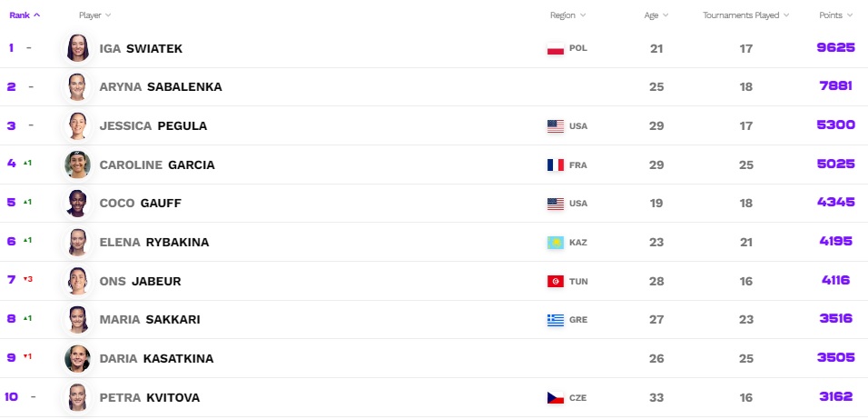Open Iga Swiatek player profile link

click(141, 49)
